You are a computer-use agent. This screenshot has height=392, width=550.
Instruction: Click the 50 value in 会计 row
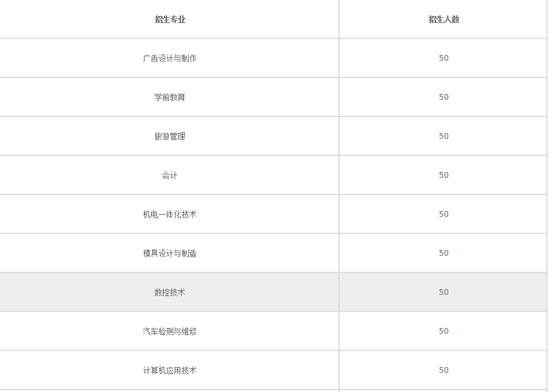coord(444,175)
